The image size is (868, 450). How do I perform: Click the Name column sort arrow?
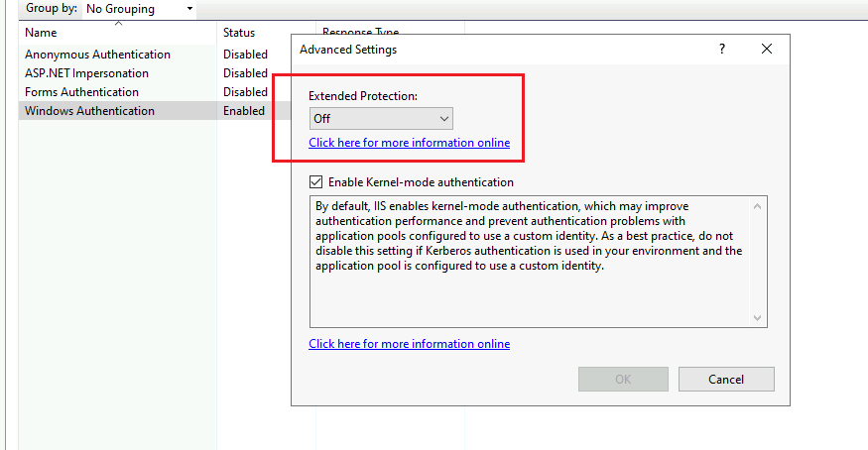(x=118, y=23)
